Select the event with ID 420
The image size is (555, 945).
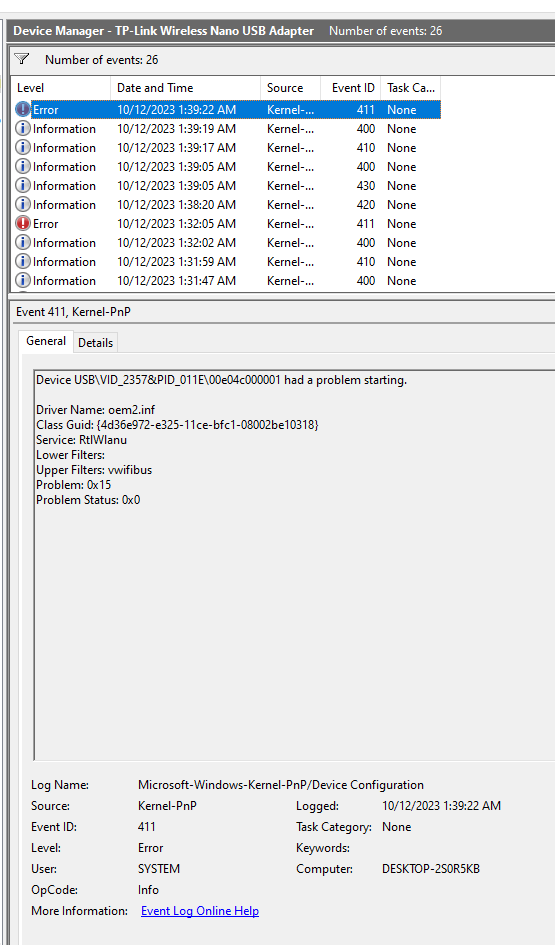tap(228, 204)
